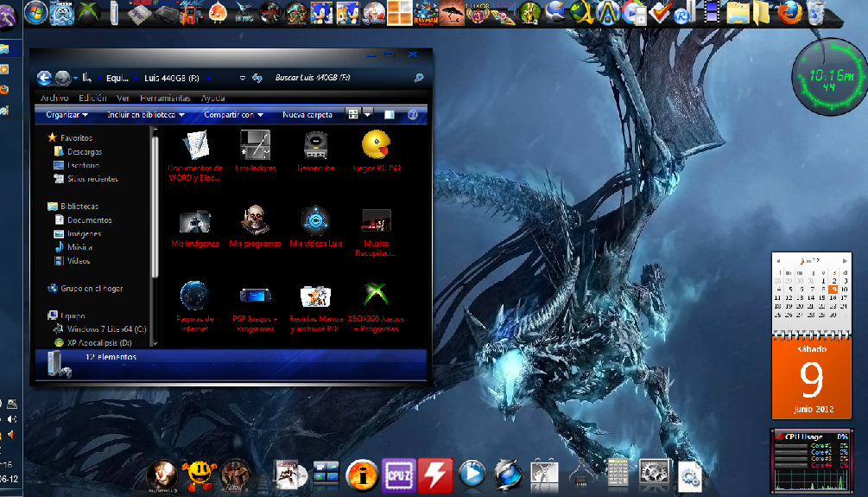Click the Nueva carpeta button

[307, 115]
